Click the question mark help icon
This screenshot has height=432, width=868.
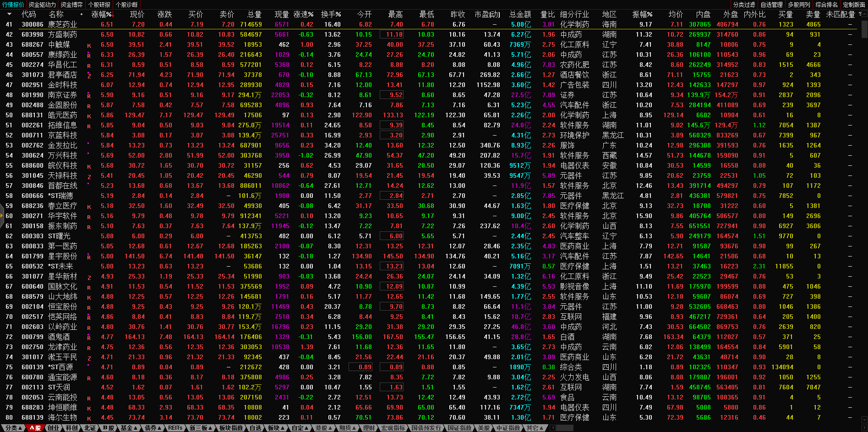tap(859, 14)
